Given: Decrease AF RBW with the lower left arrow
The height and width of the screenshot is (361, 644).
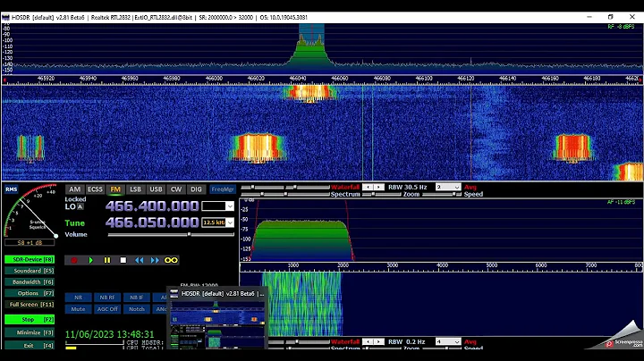Looking at the screenshot, I should click(368, 341).
